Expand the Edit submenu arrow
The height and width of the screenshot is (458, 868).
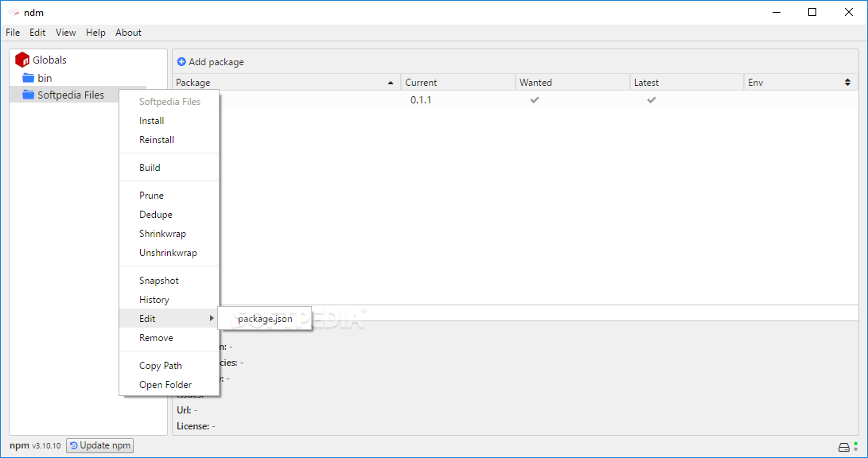[x=212, y=318]
